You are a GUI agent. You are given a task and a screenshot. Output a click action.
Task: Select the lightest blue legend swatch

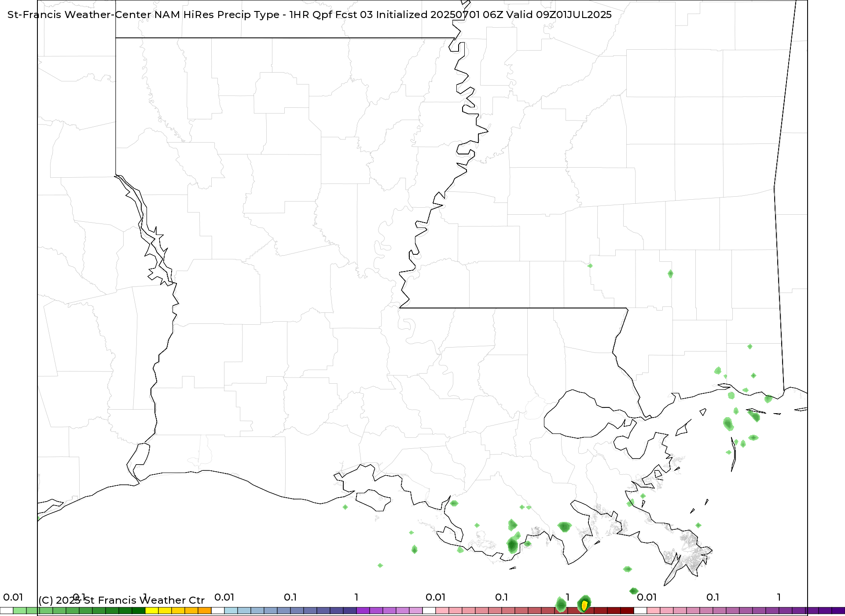pyautogui.click(x=231, y=611)
